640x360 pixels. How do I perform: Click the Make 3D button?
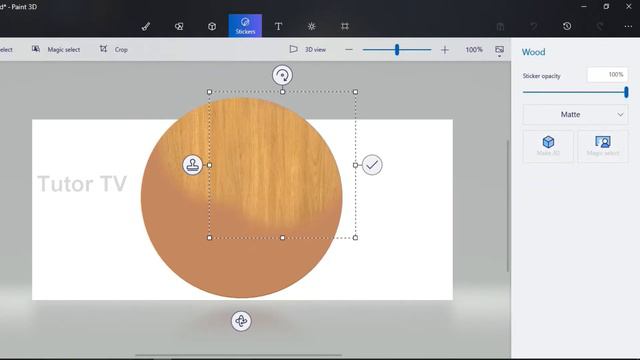pyautogui.click(x=548, y=146)
